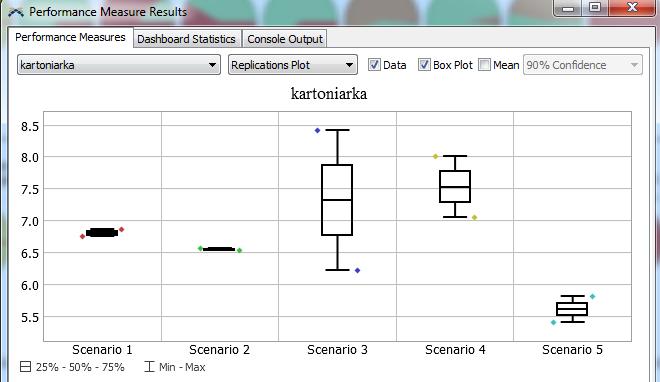Viewport: 660px width, 382px height.
Task: Select the Performance Measures tab
Action: pyautogui.click(x=70, y=37)
